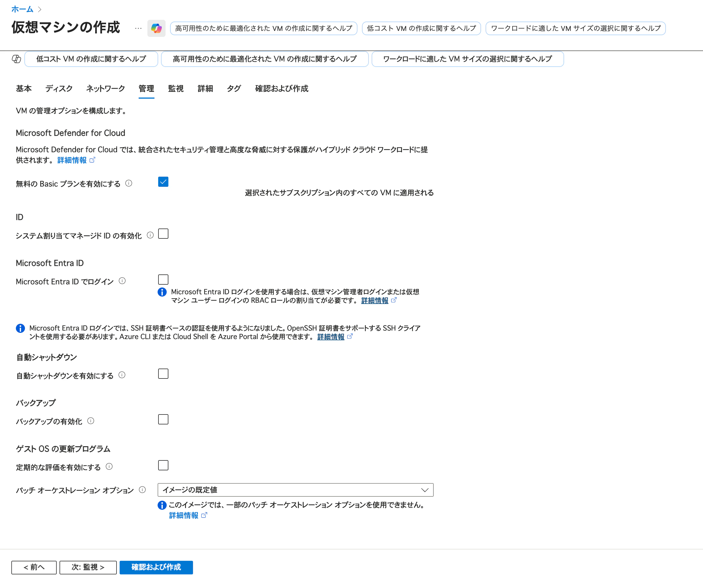703x588 pixels.
Task: Open the colorful Copilot icon beside title
Action: click(156, 28)
